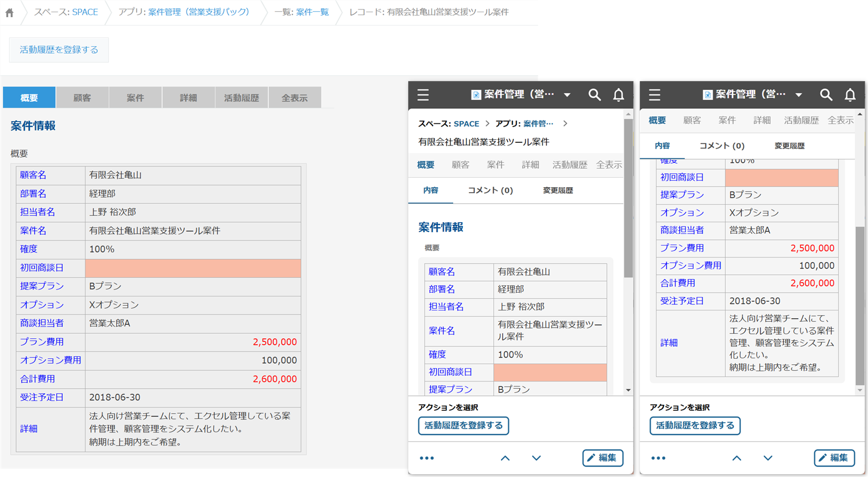Screen dimensions: 868x477
Task: Tap app icon beside 案件管理 in middle panel
Action: pyautogui.click(x=476, y=95)
